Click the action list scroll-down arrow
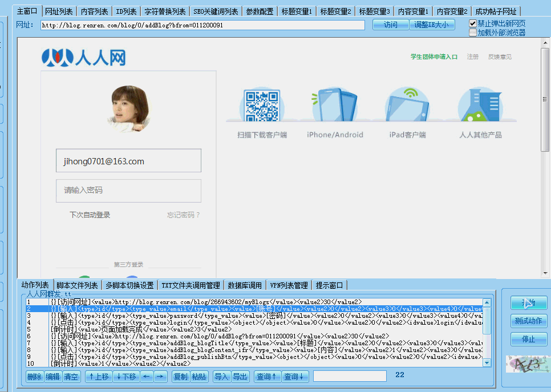This screenshot has width=551, height=392. pos(487,363)
